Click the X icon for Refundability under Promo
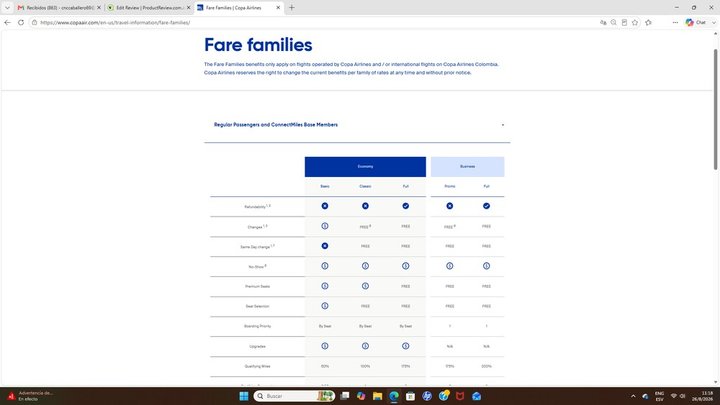The image size is (720, 405). tap(450, 206)
